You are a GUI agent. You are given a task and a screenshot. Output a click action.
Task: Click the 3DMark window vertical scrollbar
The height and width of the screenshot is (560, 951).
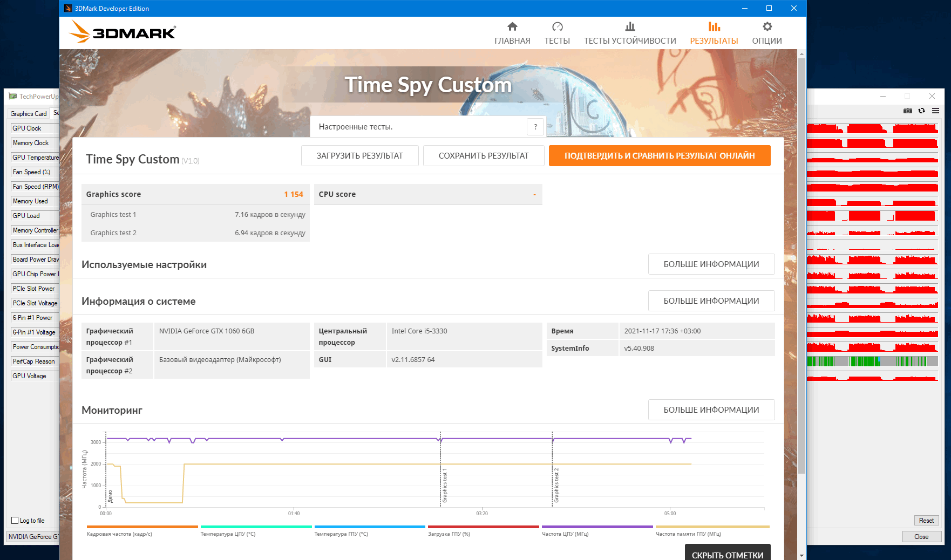(x=801, y=266)
